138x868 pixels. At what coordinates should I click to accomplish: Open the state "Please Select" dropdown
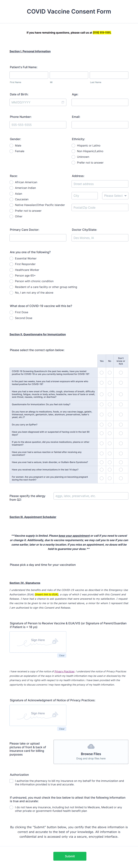115,195
